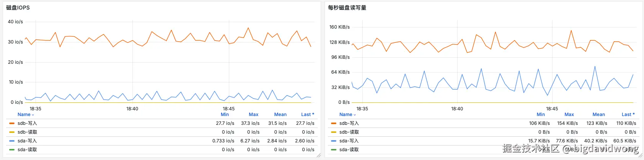
Task: Click the Name sort header in 每秒磁盘读写量 legend
Action: [346, 115]
